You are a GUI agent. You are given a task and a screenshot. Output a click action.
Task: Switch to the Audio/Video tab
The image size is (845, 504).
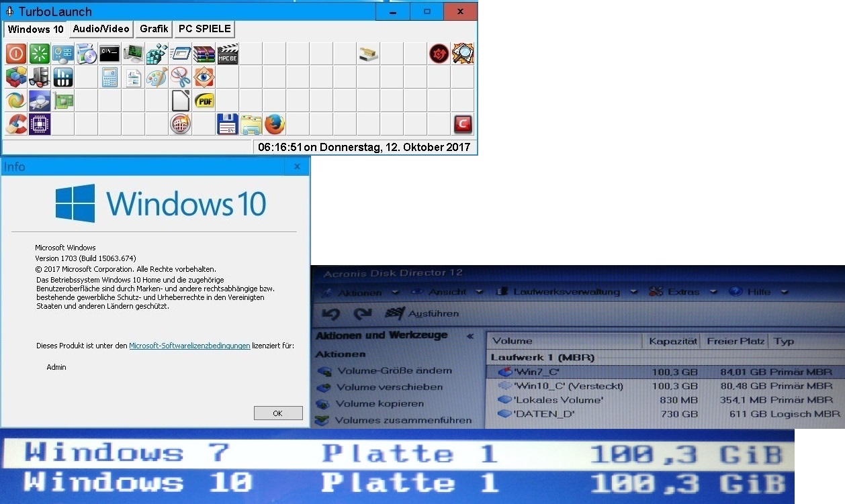pos(101,30)
